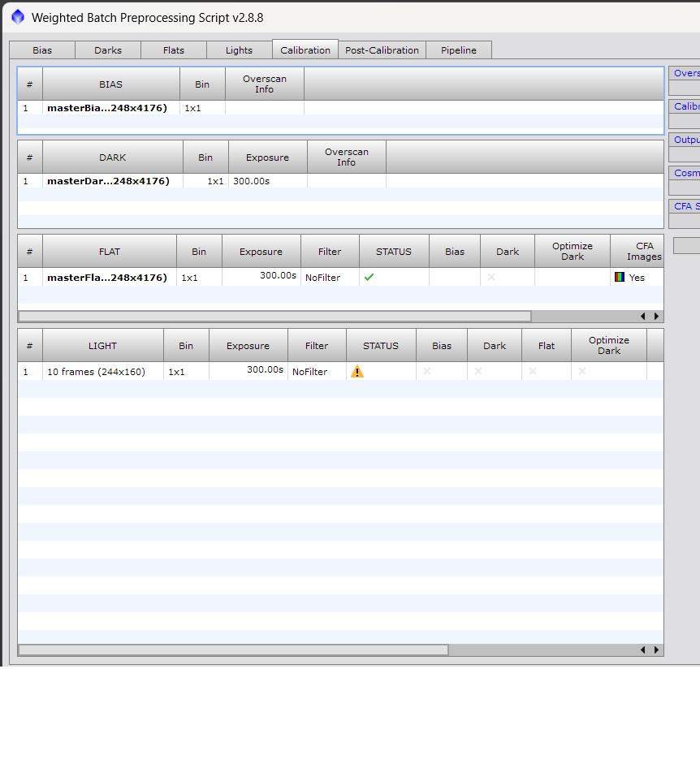The height and width of the screenshot is (781, 700).
Task: Click the STATUS header in FLAT table
Action: tap(394, 252)
